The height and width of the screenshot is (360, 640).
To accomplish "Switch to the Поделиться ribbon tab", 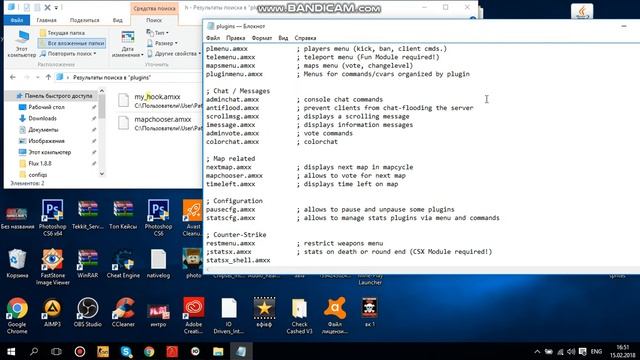I will click(84, 20).
